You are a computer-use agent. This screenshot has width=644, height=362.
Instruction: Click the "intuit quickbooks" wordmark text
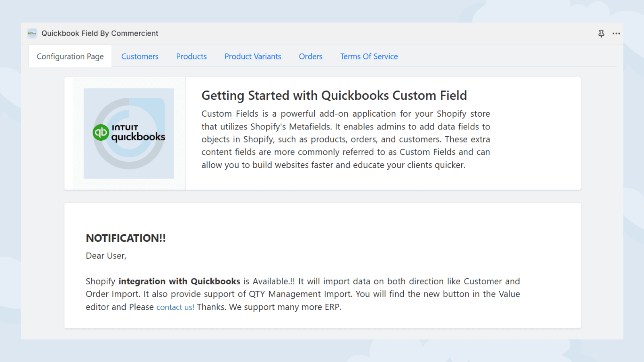(x=138, y=133)
